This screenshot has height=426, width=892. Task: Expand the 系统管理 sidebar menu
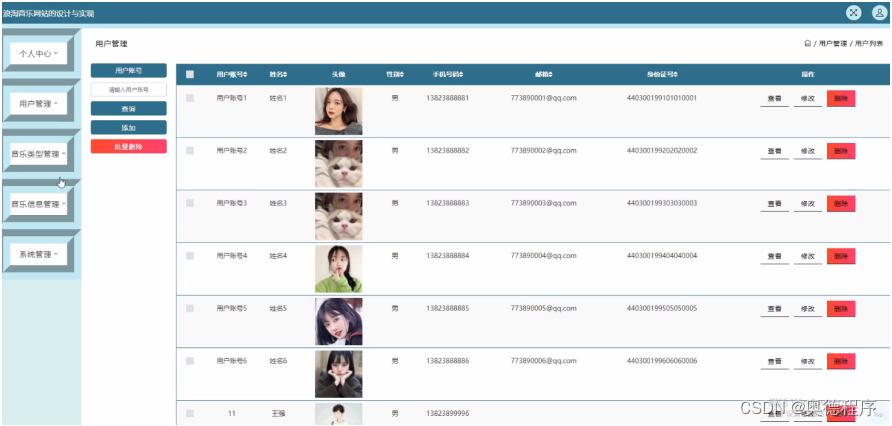(39, 254)
